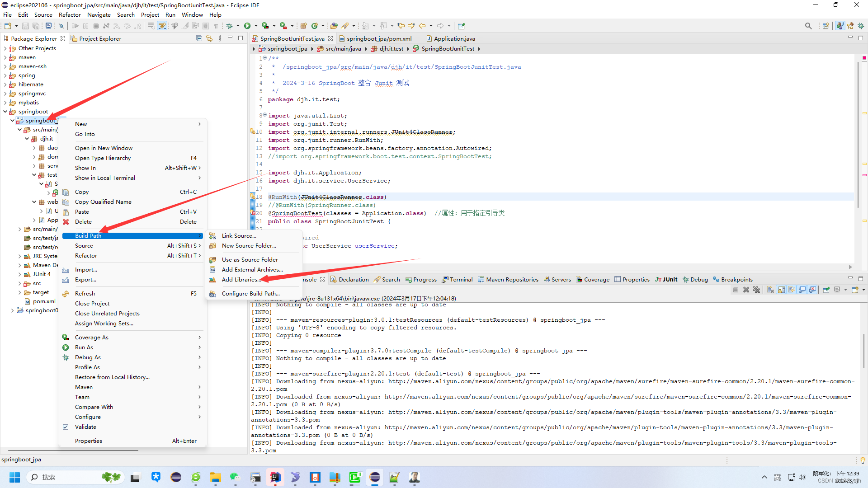This screenshot has height=488, width=868.
Task: Click the Save All toolbar icon
Action: coord(36,26)
